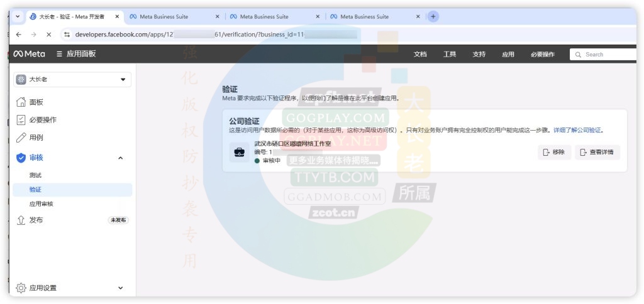Click the 必要操作 checklist icon in sidebar
Screen dimensions: 644x304
pos(21,120)
